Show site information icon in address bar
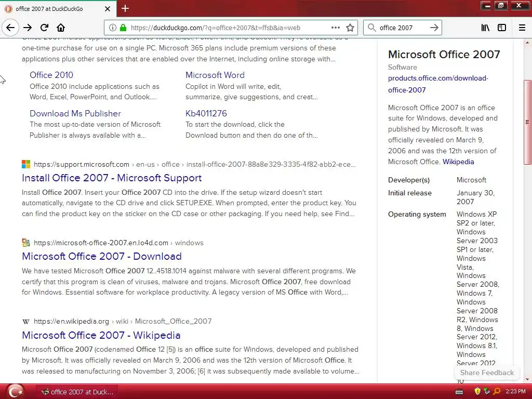This screenshot has width=532, height=399. (x=113, y=28)
